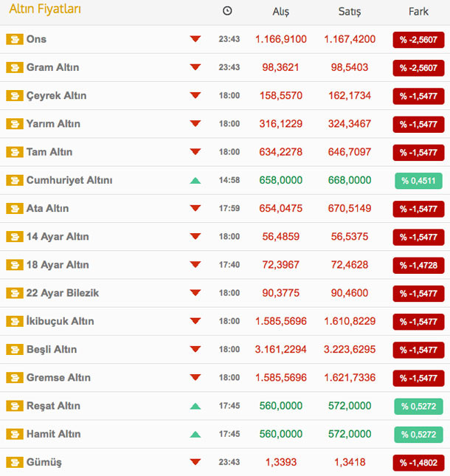Click the red down arrow for Beşli Altın
Image resolution: width=450 pixels, height=476 pixels.
point(195,349)
